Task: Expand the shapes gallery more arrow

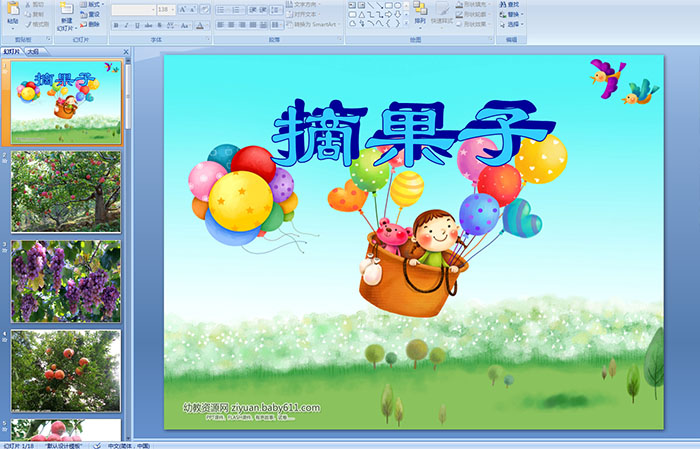Action: pos(406,23)
